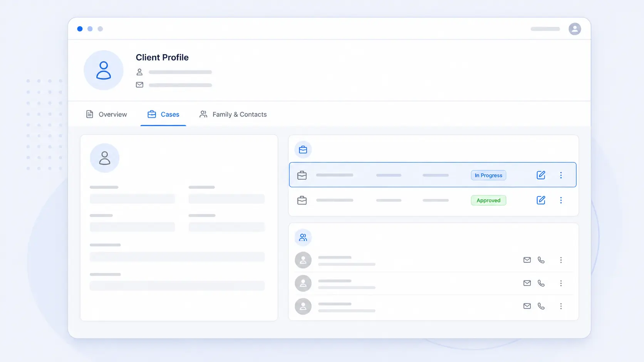
Task: Click the Client Profile heading
Action: click(162, 57)
